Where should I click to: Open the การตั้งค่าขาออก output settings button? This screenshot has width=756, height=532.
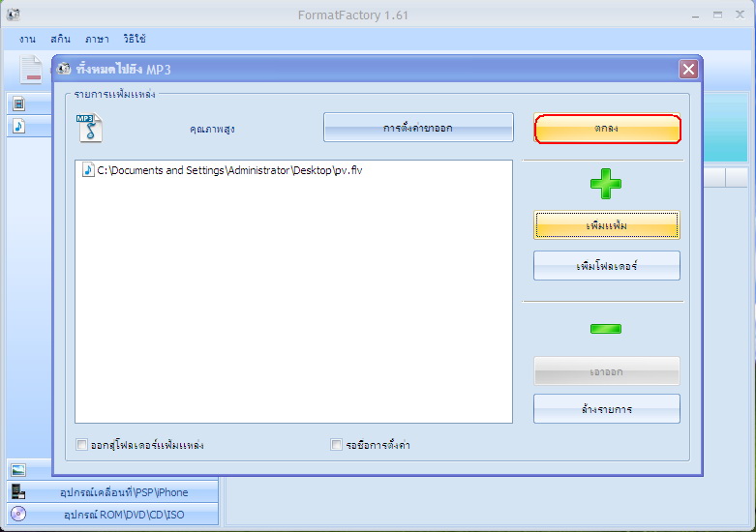(x=418, y=128)
